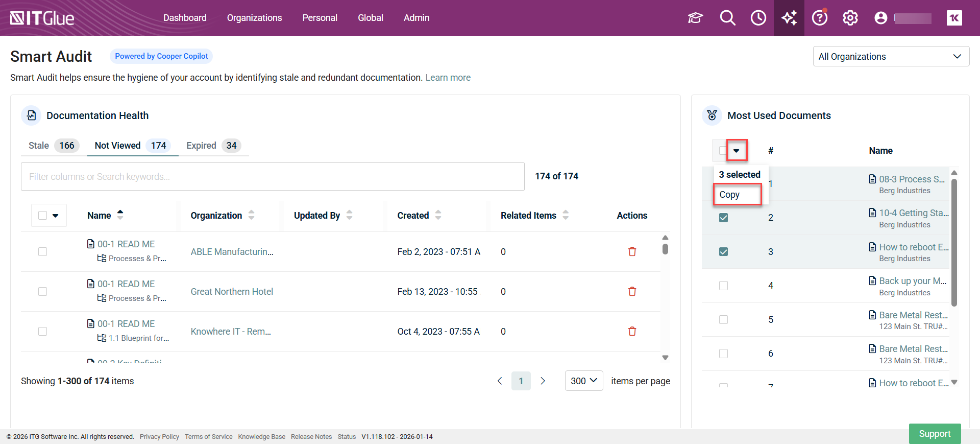The height and width of the screenshot is (444, 980).
Task: Check the ABLE Manufacturing row checkbox
Action: click(x=43, y=251)
